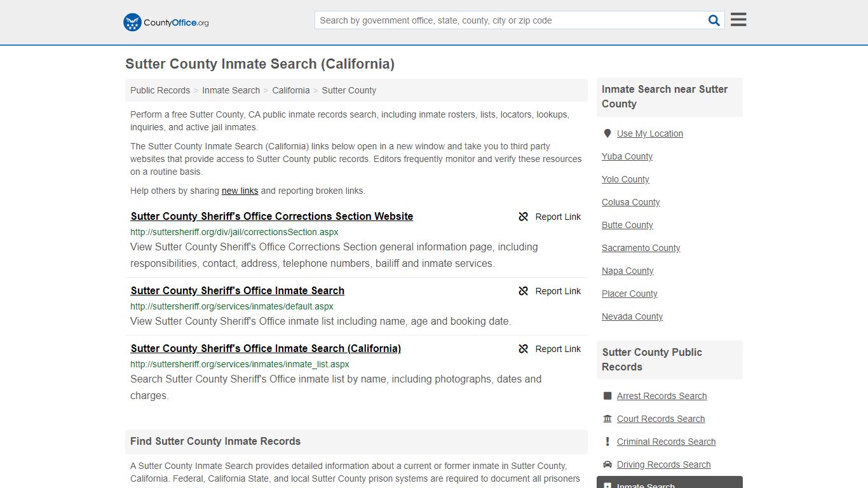This screenshot has height=488, width=868.
Task: Click broken-link icon for Inmate Search (California)
Action: [524, 349]
